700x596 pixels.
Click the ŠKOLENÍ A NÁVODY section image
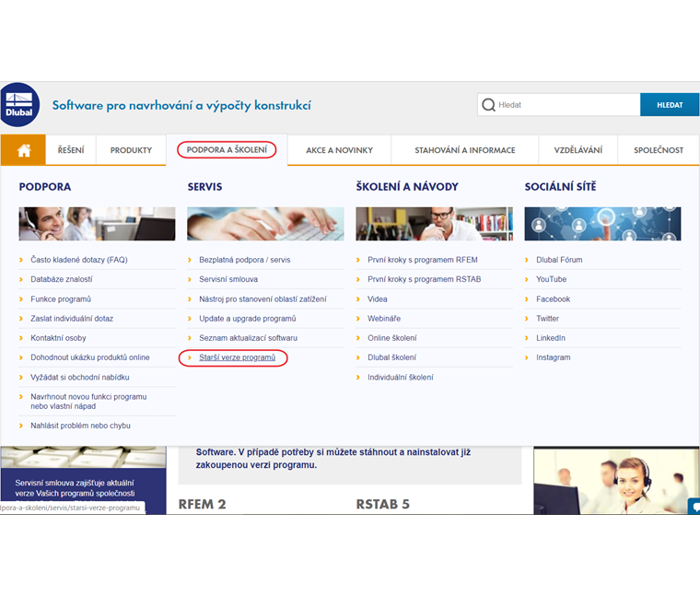click(435, 224)
